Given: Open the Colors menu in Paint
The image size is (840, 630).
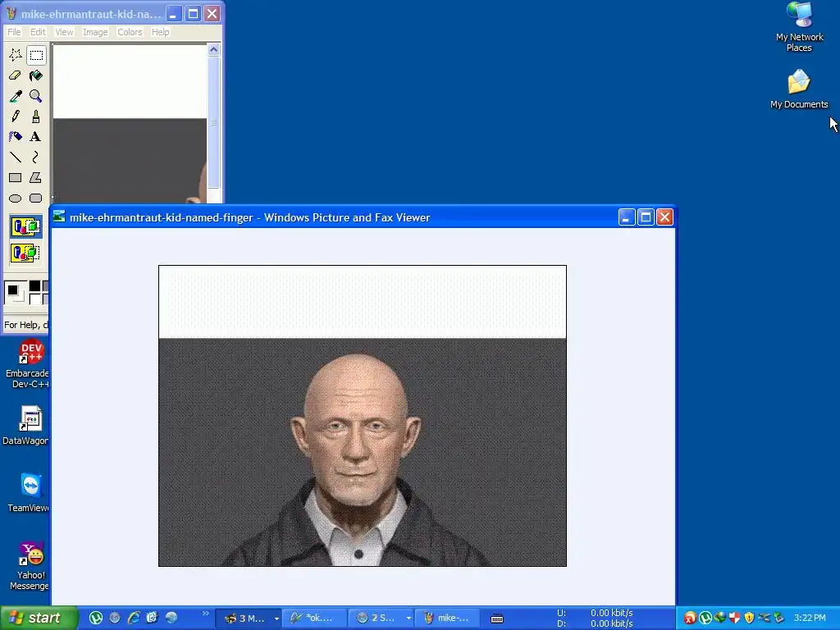Looking at the screenshot, I should point(130,32).
